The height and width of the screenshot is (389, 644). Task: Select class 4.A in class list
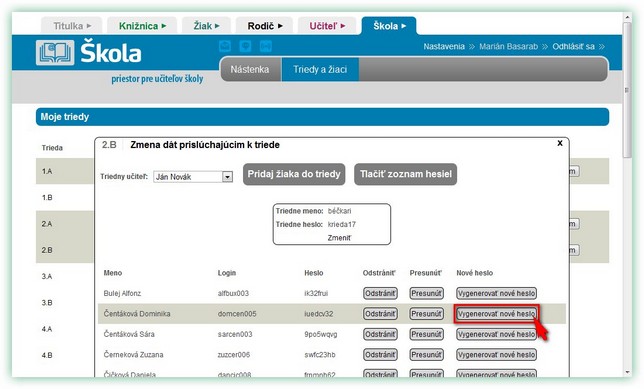coord(47,329)
